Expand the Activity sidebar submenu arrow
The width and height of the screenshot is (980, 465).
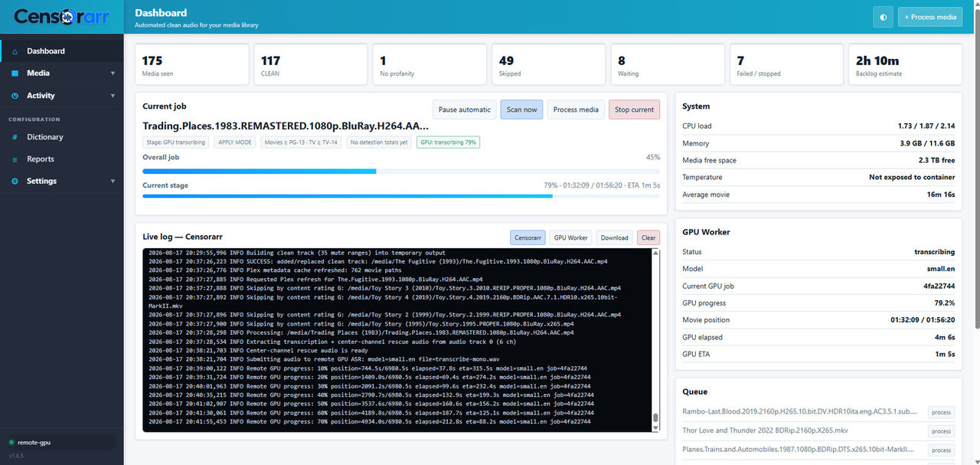tap(113, 96)
